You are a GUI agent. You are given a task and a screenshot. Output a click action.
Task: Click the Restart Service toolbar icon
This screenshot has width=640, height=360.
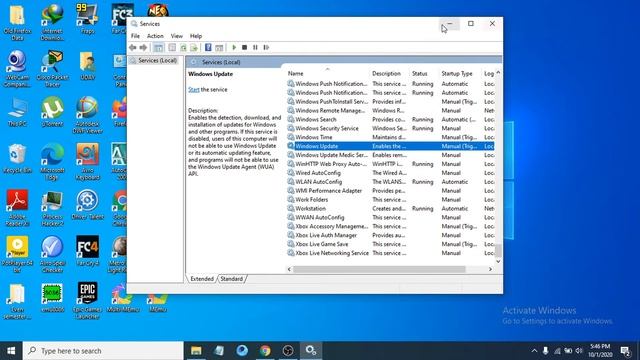coord(266,48)
